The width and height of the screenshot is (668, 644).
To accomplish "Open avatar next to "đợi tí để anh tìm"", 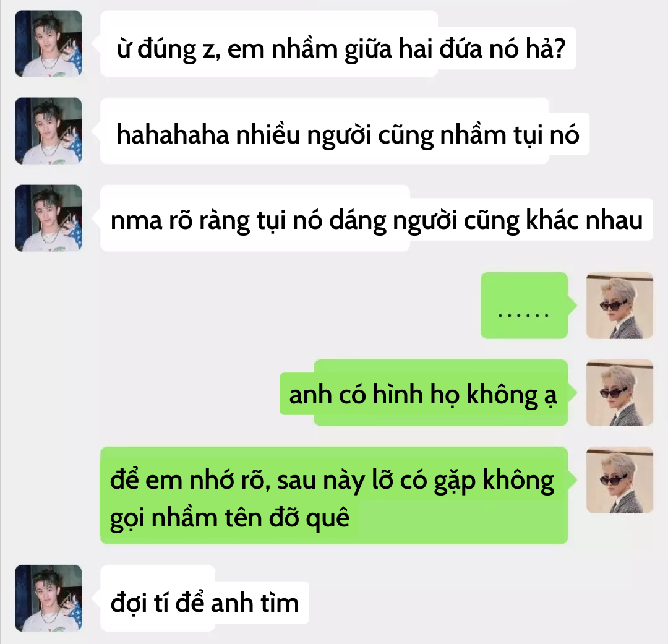I will [48, 598].
